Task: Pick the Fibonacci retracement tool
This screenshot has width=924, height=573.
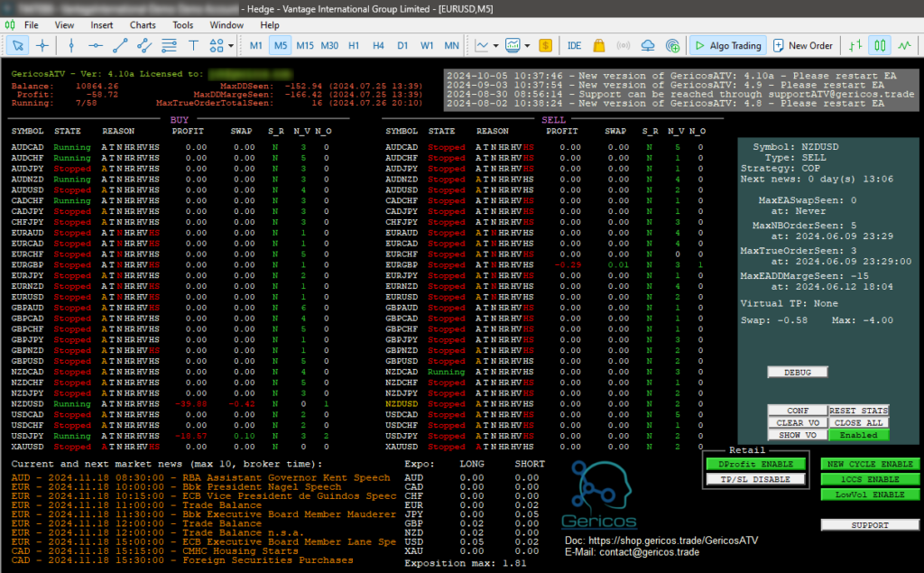Action: click(169, 45)
